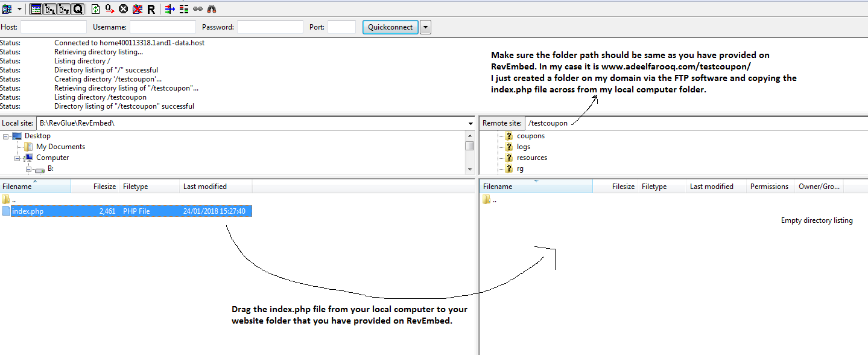The height and width of the screenshot is (355, 868).
Task: Search files with the binoculars icon
Action: point(212,9)
